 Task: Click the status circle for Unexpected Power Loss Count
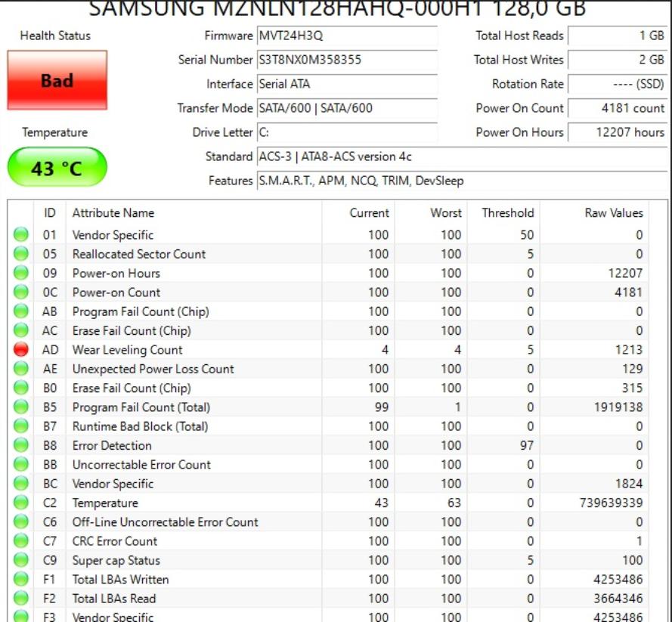pyautogui.click(x=21, y=369)
